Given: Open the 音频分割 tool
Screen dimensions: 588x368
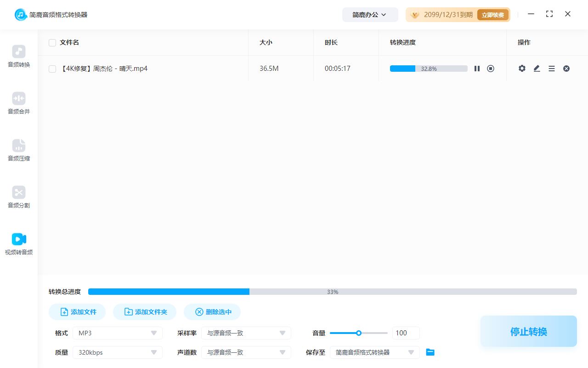Looking at the screenshot, I should pyautogui.click(x=18, y=197).
